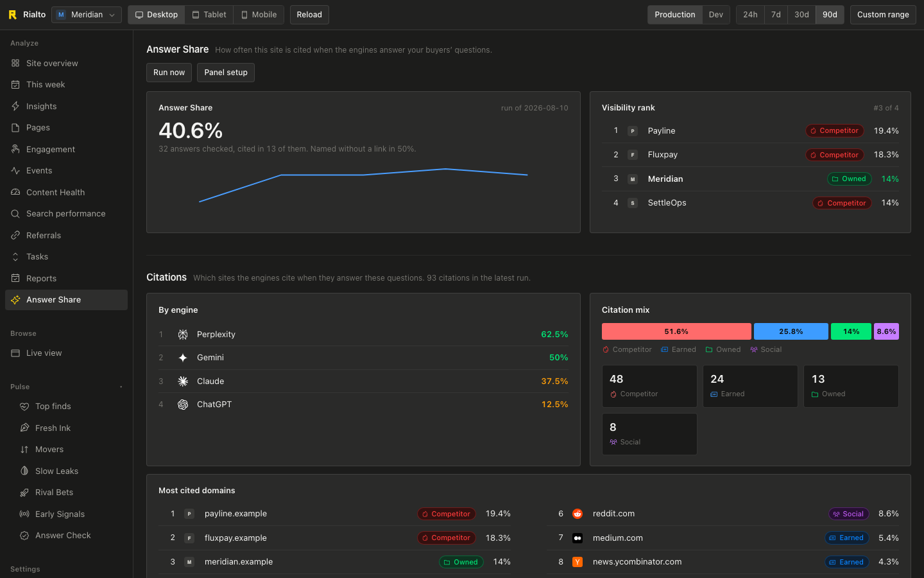Open the Custom range picker
The width and height of the screenshot is (924, 578).
coord(883,15)
